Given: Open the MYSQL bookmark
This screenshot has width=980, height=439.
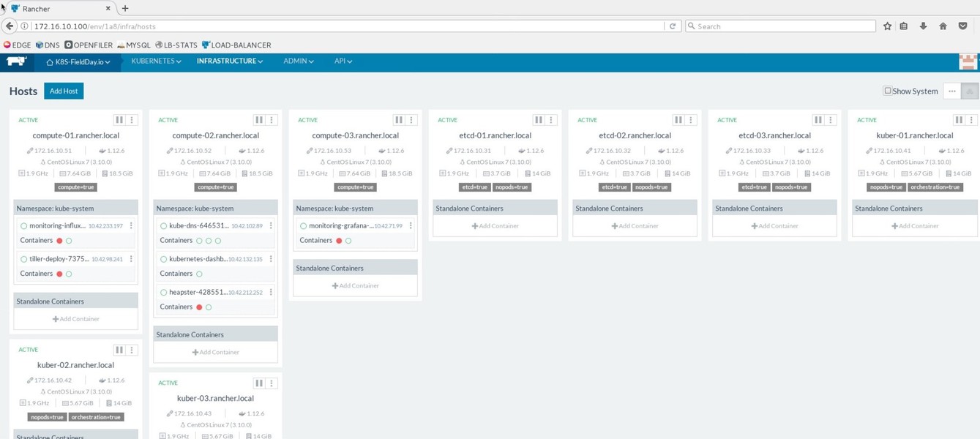Looking at the screenshot, I should [133, 45].
